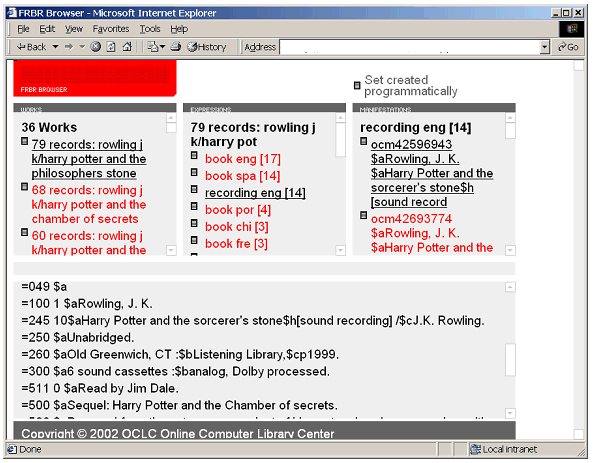Click the Back toolbar button
The image size is (593, 463).
point(31,47)
